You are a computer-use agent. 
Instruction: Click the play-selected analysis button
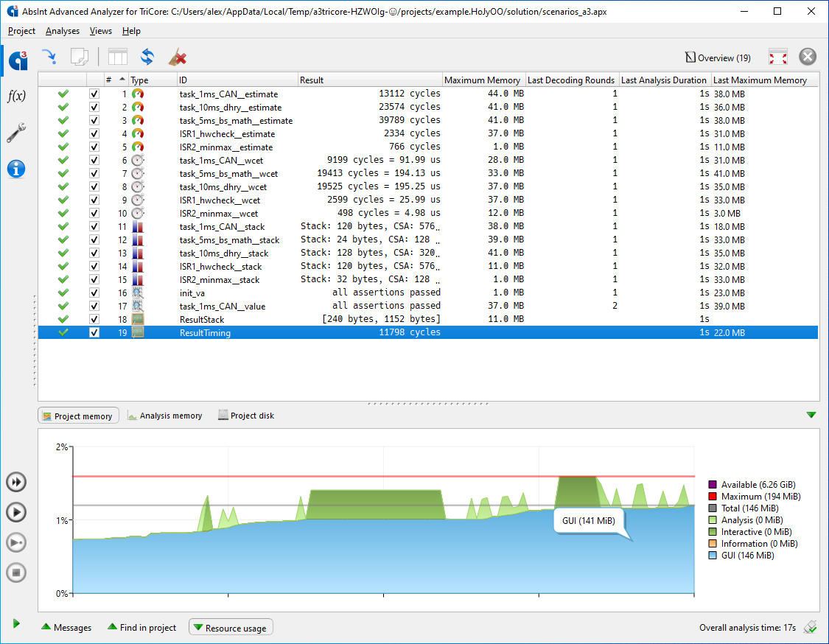point(16,542)
